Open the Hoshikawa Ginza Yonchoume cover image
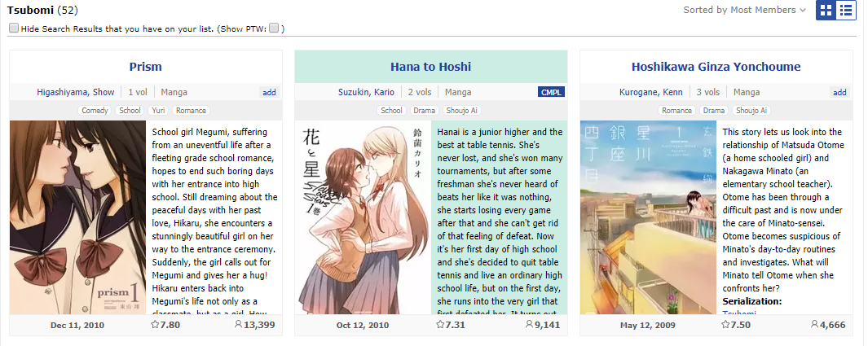 (x=648, y=217)
